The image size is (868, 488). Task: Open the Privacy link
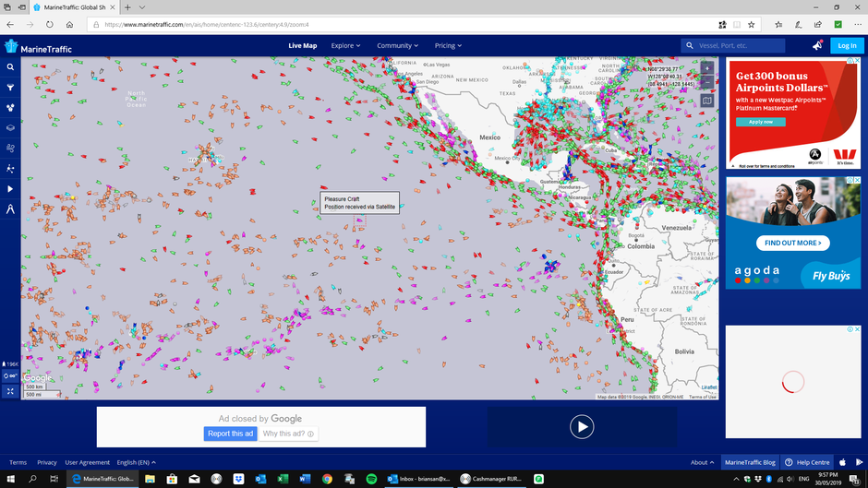coord(47,462)
